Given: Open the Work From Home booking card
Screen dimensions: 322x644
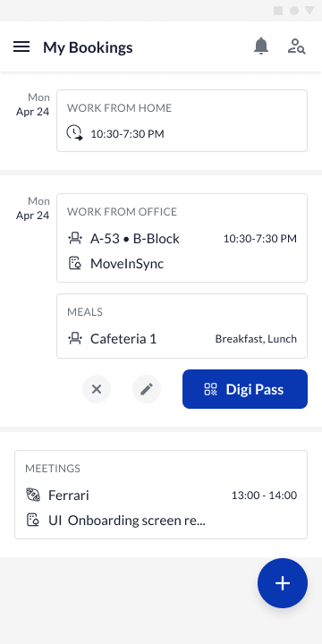Looking at the screenshot, I should point(182,121).
